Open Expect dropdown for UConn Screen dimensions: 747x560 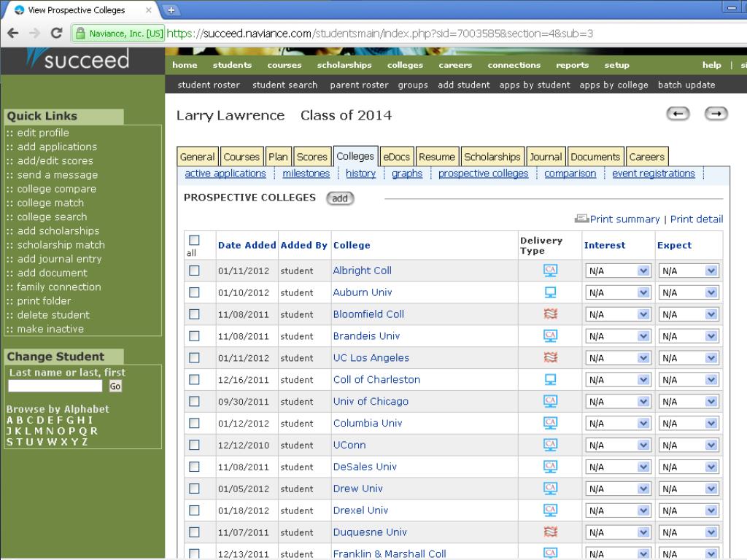tap(689, 446)
